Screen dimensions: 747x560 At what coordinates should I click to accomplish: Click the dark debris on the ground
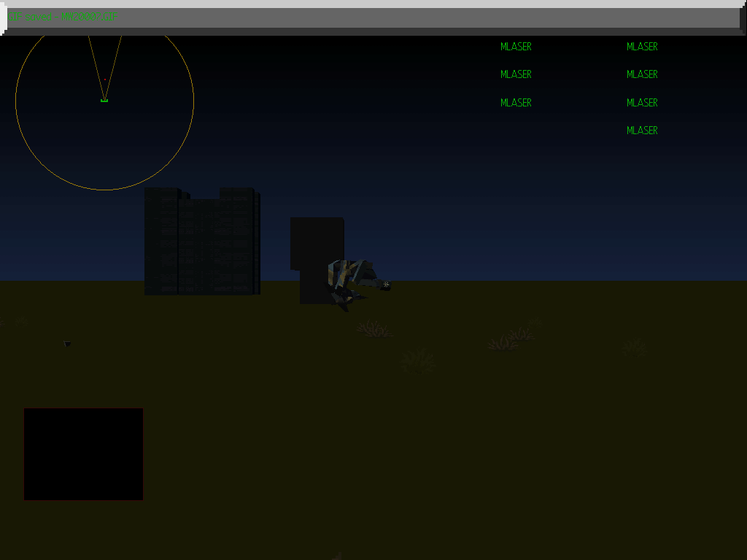(x=66, y=343)
